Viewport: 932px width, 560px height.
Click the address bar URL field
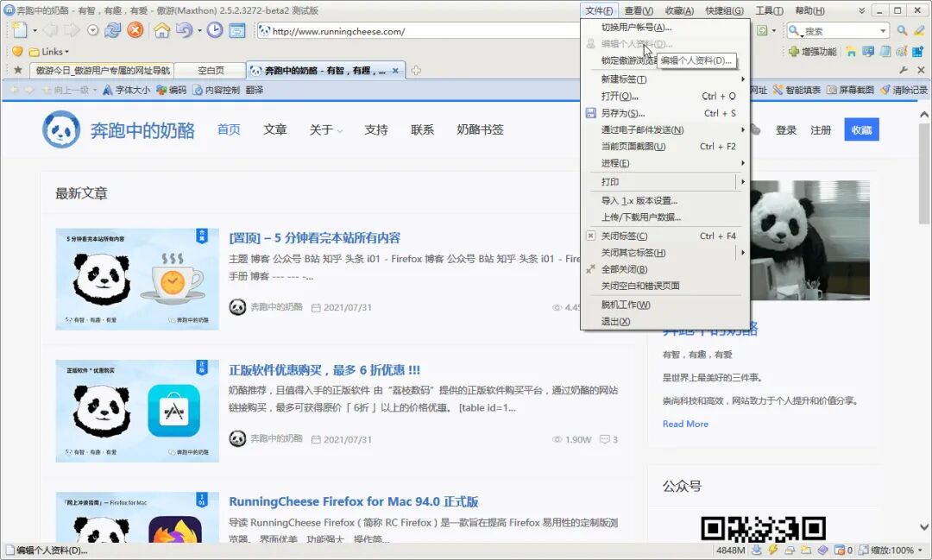[x=419, y=31]
